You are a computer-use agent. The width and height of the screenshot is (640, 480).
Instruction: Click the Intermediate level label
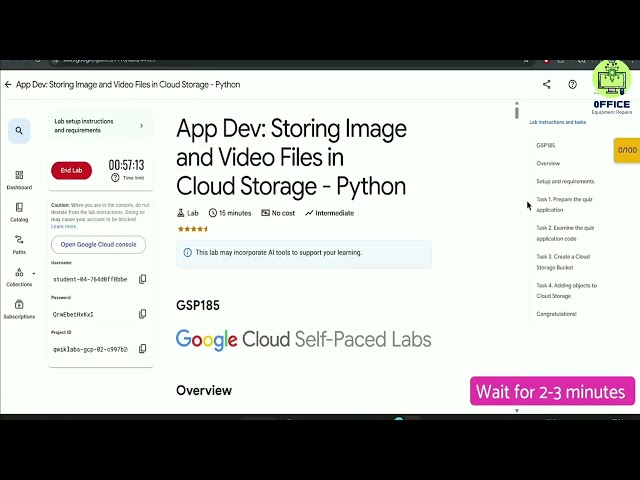point(329,213)
